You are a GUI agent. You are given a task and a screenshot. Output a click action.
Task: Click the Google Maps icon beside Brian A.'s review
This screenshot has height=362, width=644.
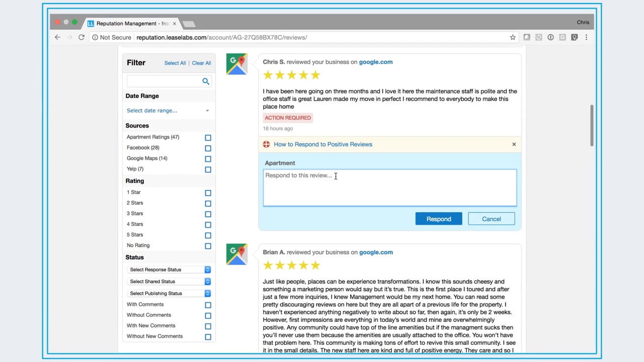[x=236, y=254]
